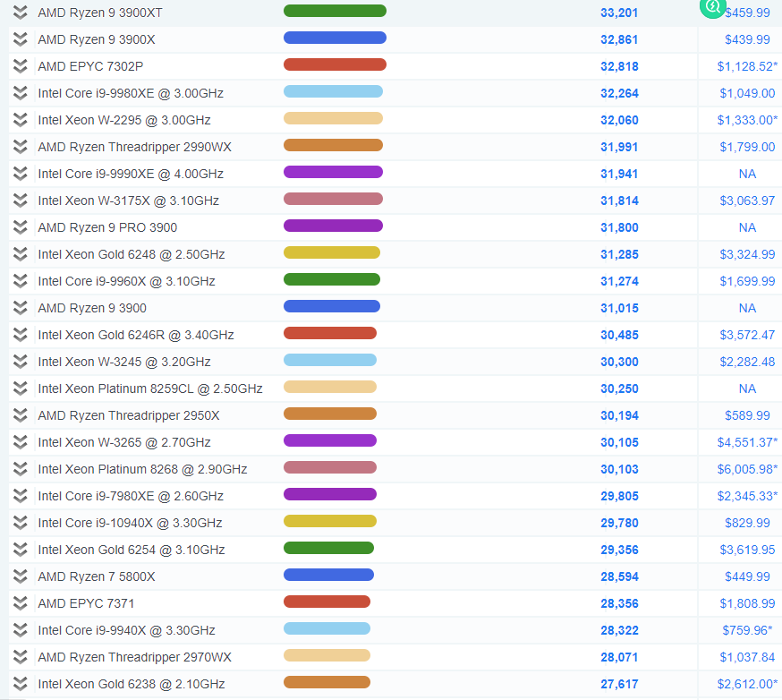The width and height of the screenshot is (782, 700).
Task: Click the $1,799.00 price link
Action: 747,147
